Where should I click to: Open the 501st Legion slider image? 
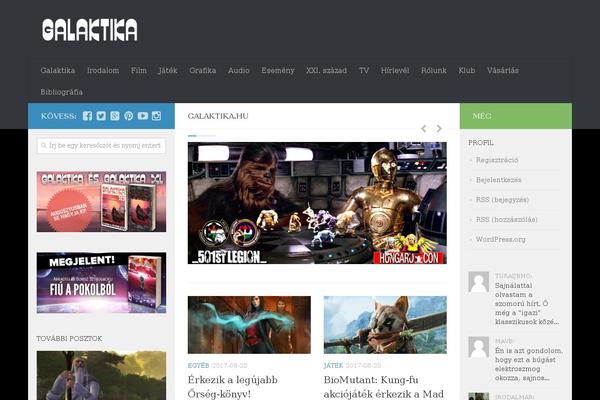point(317,203)
